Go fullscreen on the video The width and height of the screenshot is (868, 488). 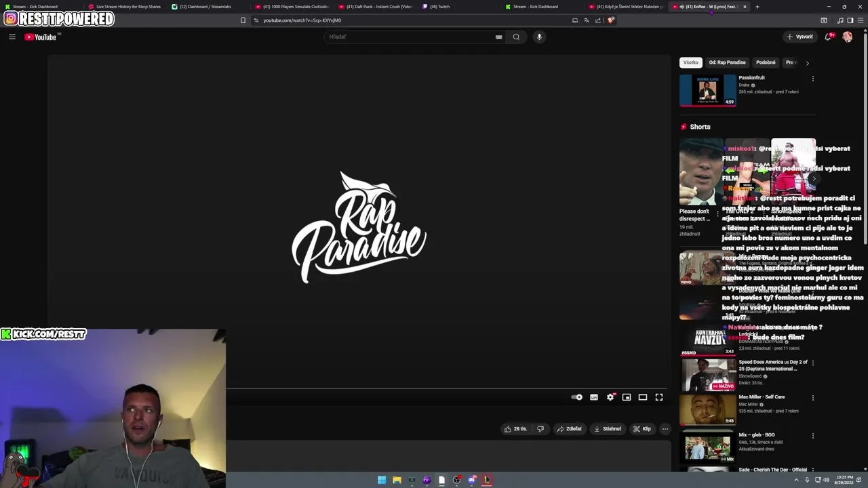659,397
